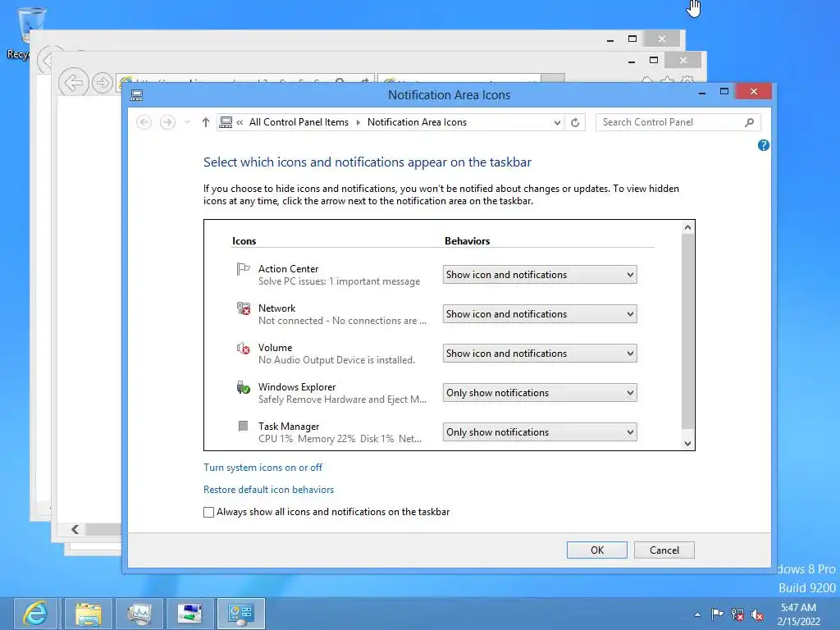Open Task Manager behavior dropdown
Viewport: 840px width, 630px height.
(540, 432)
